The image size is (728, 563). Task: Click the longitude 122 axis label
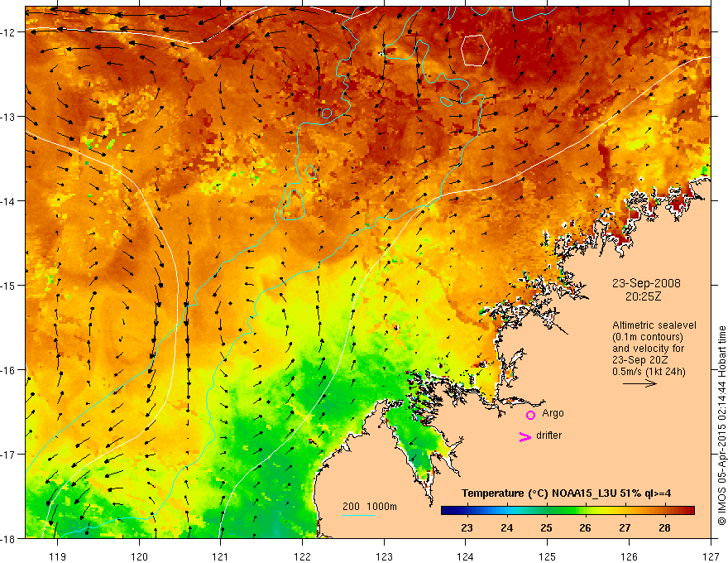coord(302,556)
